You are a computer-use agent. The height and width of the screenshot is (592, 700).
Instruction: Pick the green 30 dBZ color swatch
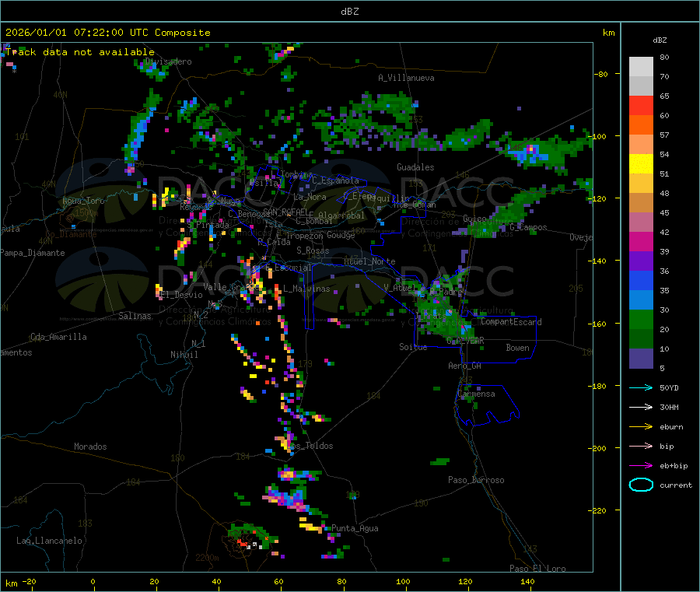[x=641, y=319]
